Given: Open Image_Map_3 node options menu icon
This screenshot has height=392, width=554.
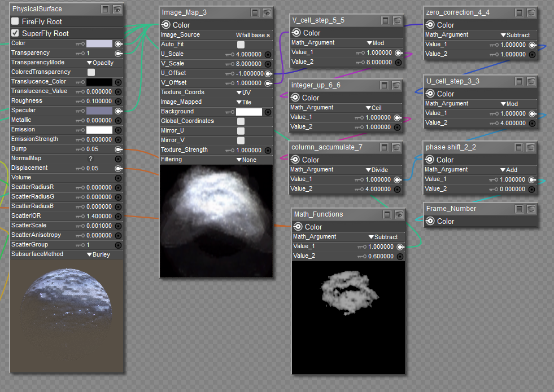Looking at the screenshot, I should (255, 13).
